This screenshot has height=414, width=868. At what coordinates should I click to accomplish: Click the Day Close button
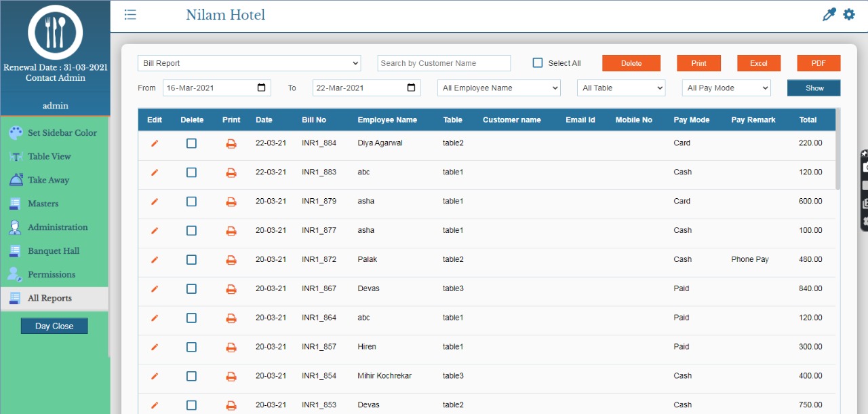click(x=54, y=326)
